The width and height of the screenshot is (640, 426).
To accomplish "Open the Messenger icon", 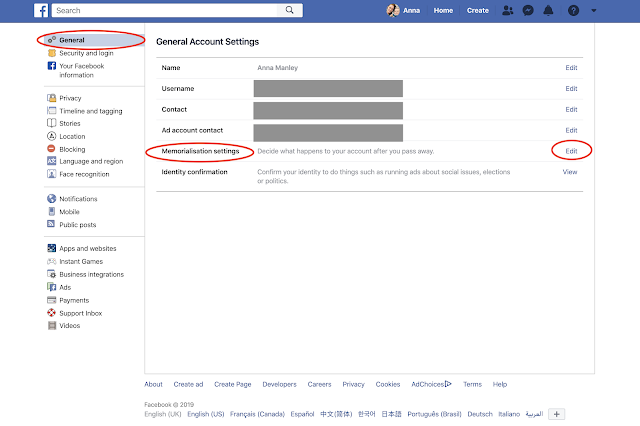I will [x=528, y=10].
